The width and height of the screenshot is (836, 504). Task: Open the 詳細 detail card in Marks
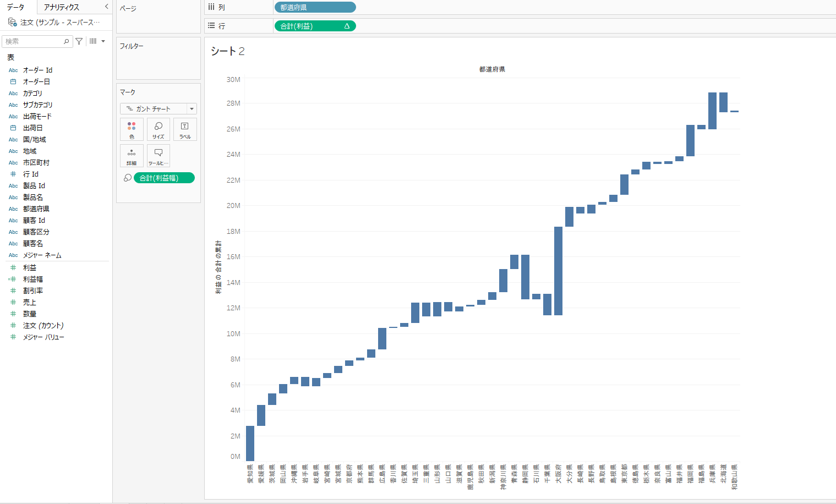point(132,156)
